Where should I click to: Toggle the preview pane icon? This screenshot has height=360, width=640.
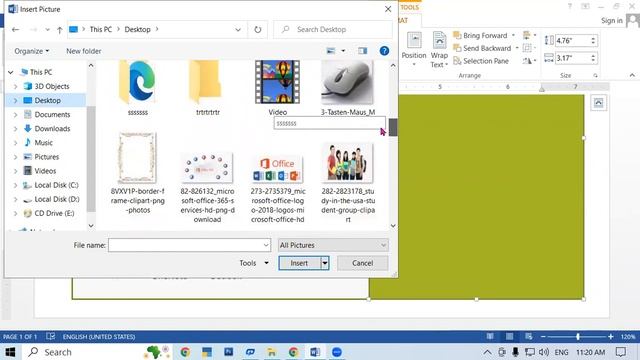coord(362,51)
